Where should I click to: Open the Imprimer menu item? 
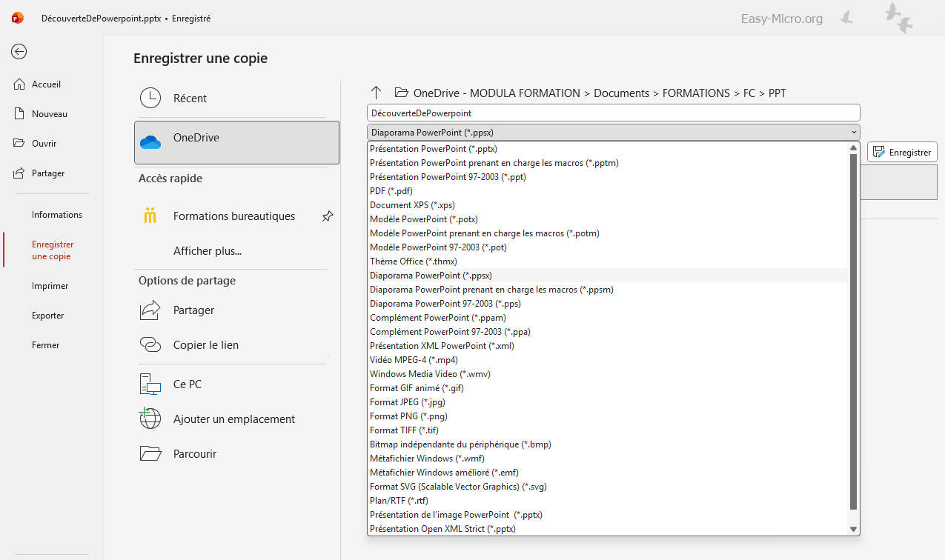[x=50, y=286]
